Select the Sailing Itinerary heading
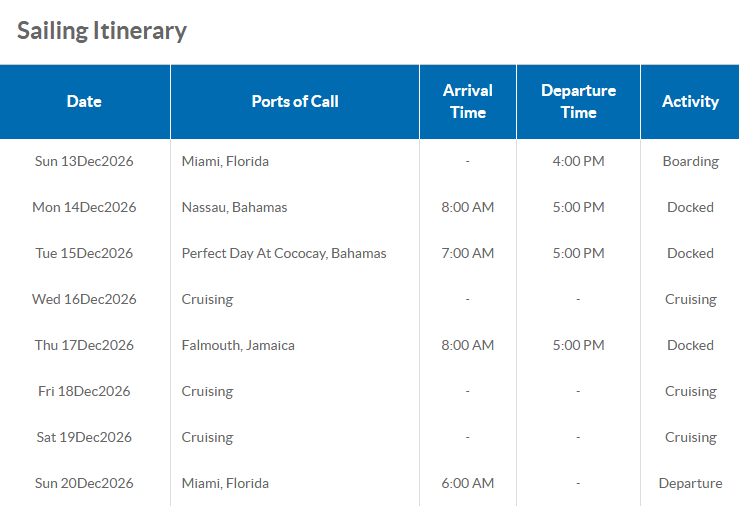Screen dimensions: 739x506 click(x=102, y=30)
